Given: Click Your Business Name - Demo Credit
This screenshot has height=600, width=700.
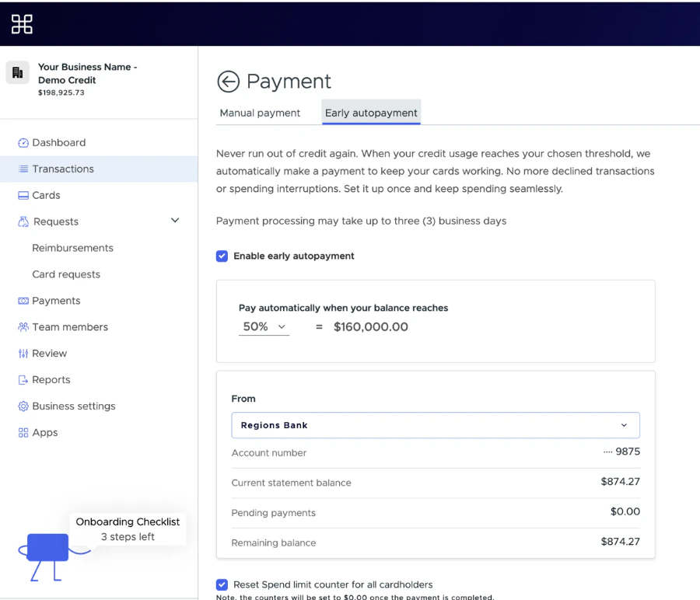Looking at the screenshot, I should coord(87,74).
